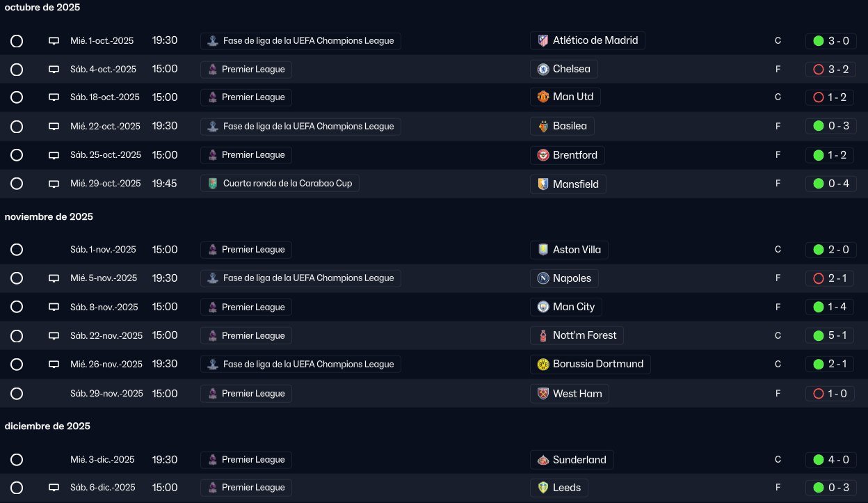The width and height of the screenshot is (868, 503).
Task: Open the Nott'm Forest team link
Action: pos(584,335)
